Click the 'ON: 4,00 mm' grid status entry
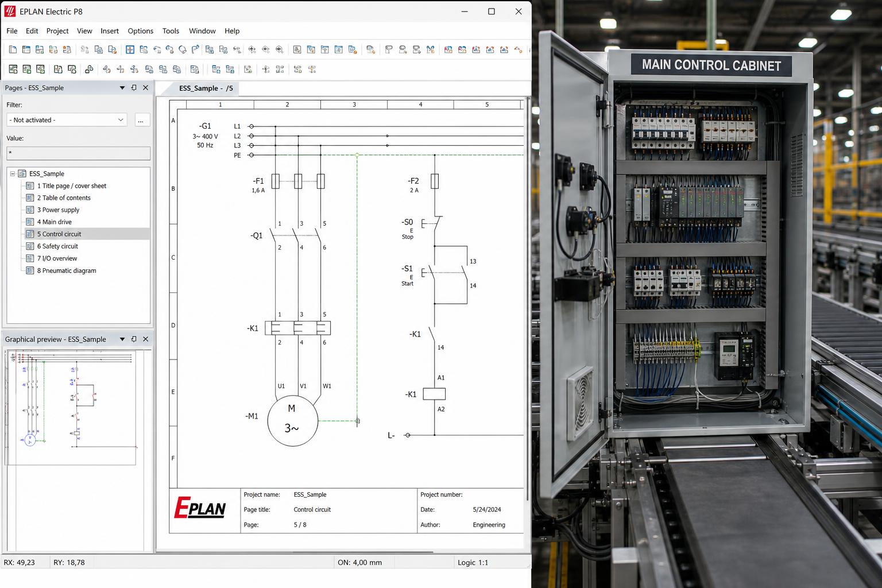 pyautogui.click(x=359, y=563)
